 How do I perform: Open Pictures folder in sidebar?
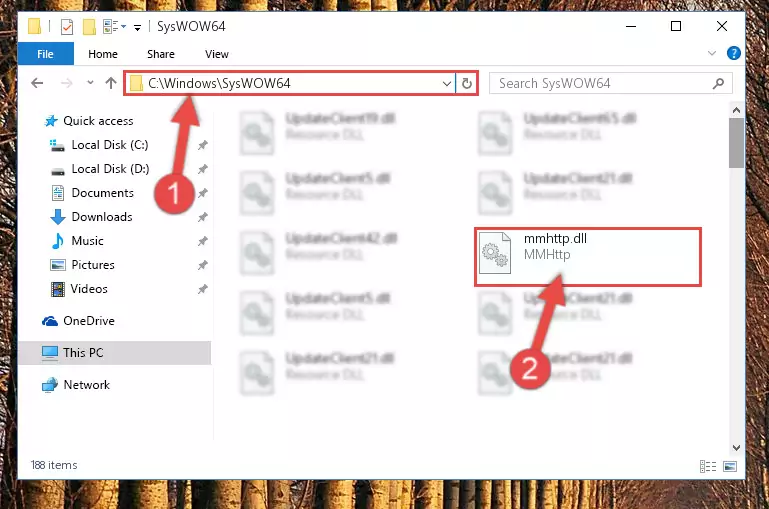93,265
